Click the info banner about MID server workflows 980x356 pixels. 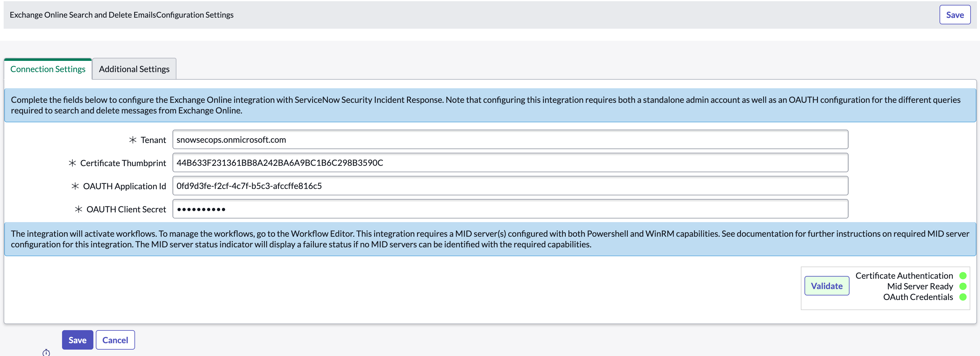490,239
